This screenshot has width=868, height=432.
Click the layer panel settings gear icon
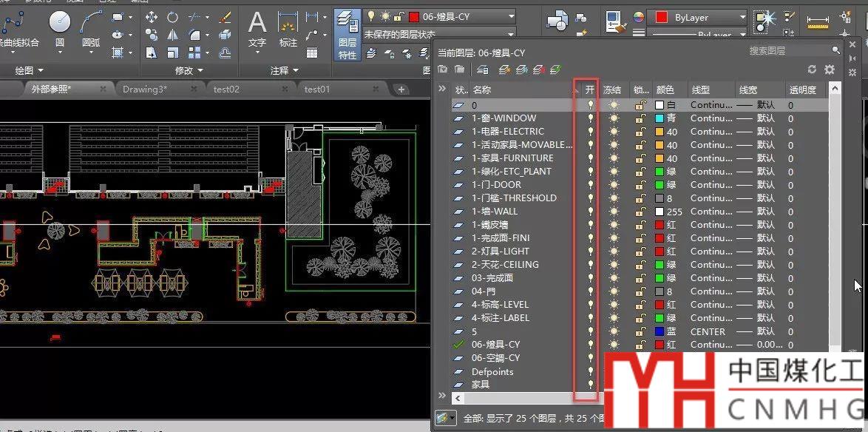(830, 69)
